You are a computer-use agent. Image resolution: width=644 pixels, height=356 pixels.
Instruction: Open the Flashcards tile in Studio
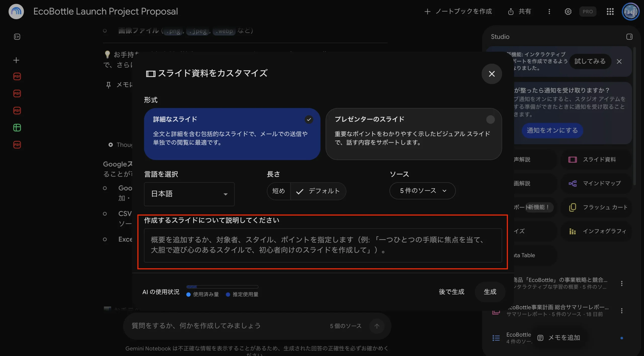[x=596, y=207]
